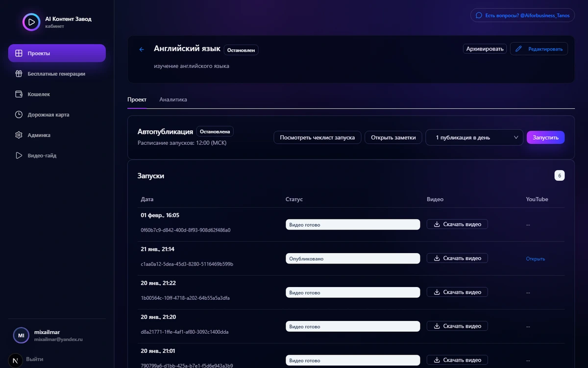This screenshot has height=368, width=588.
Task: Click Посмотреть чеклист запуска button
Action: 318,137
